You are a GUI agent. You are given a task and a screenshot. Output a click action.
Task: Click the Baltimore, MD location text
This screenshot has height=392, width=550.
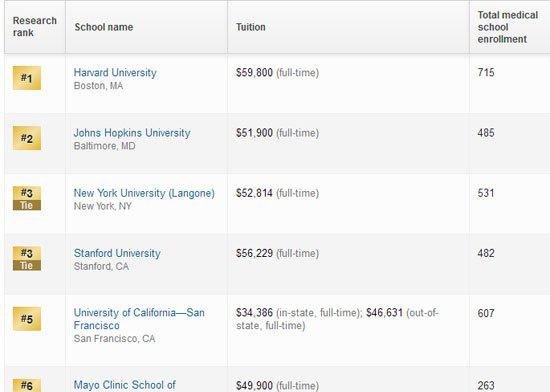pos(105,146)
